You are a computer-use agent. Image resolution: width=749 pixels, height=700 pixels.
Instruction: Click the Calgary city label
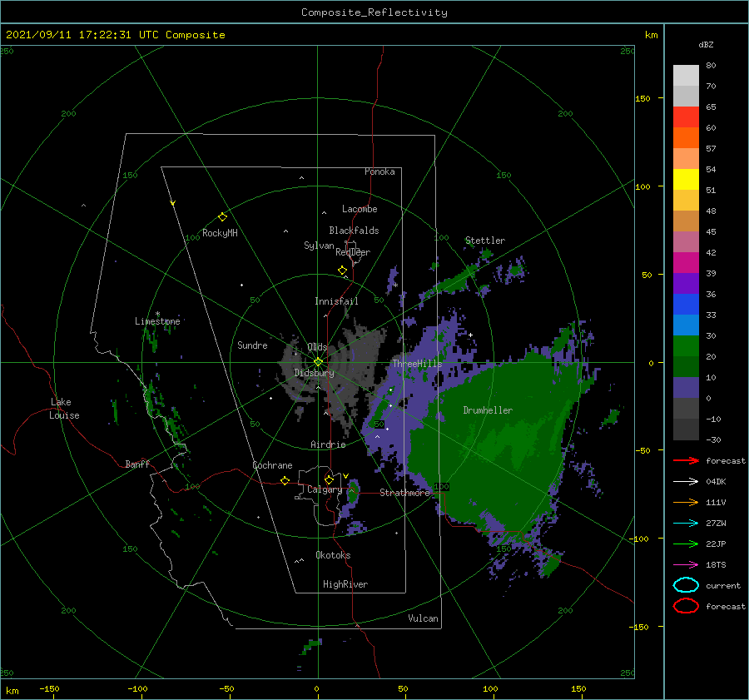click(x=325, y=489)
